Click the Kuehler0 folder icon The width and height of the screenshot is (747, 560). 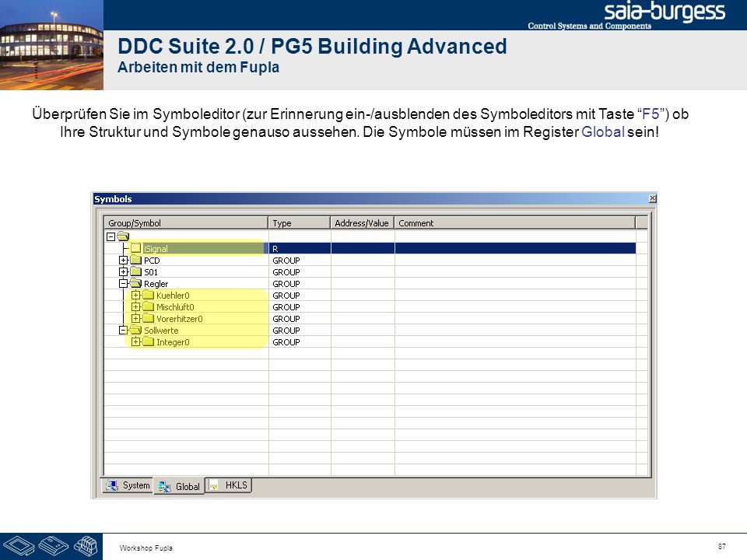(149, 295)
